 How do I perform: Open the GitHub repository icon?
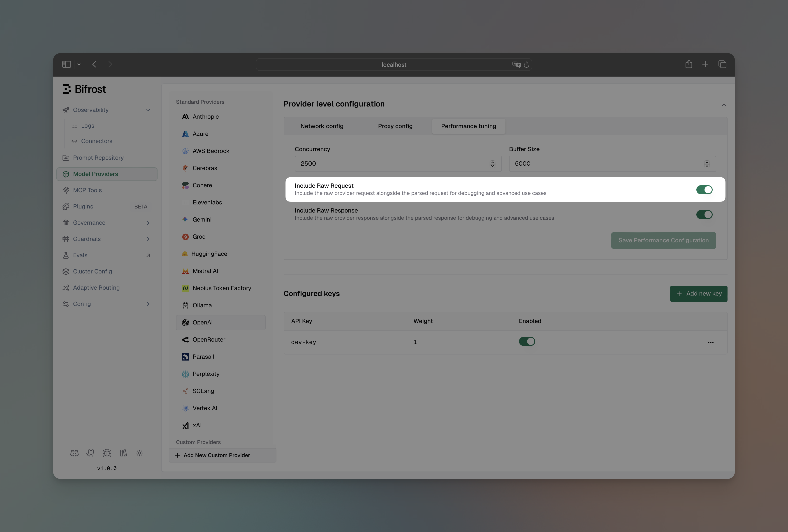[x=90, y=453]
